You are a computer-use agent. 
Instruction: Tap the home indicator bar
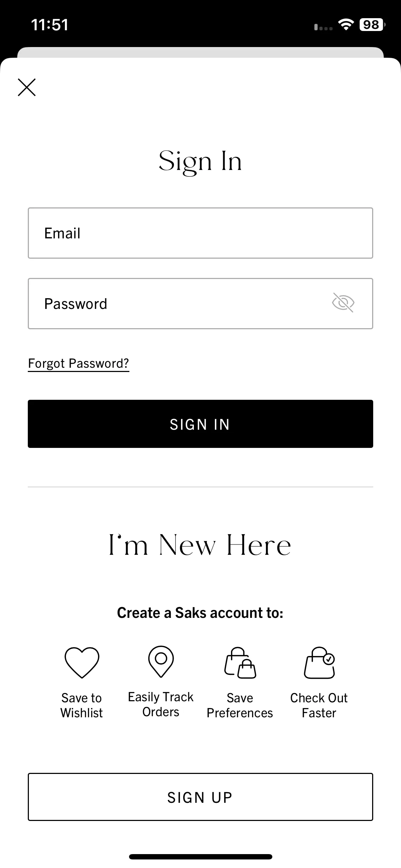pyautogui.click(x=200, y=857)
